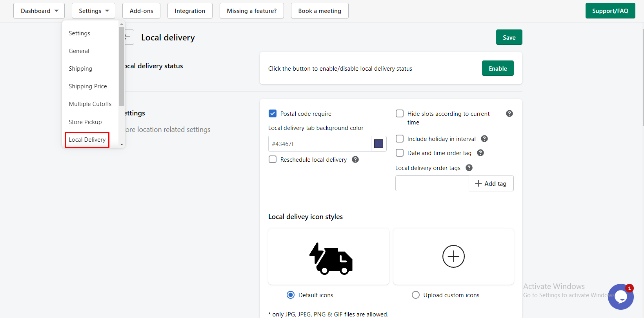Click the plus circle to upload icon
This screenshot has height=318, width=644.
point(453,256)
